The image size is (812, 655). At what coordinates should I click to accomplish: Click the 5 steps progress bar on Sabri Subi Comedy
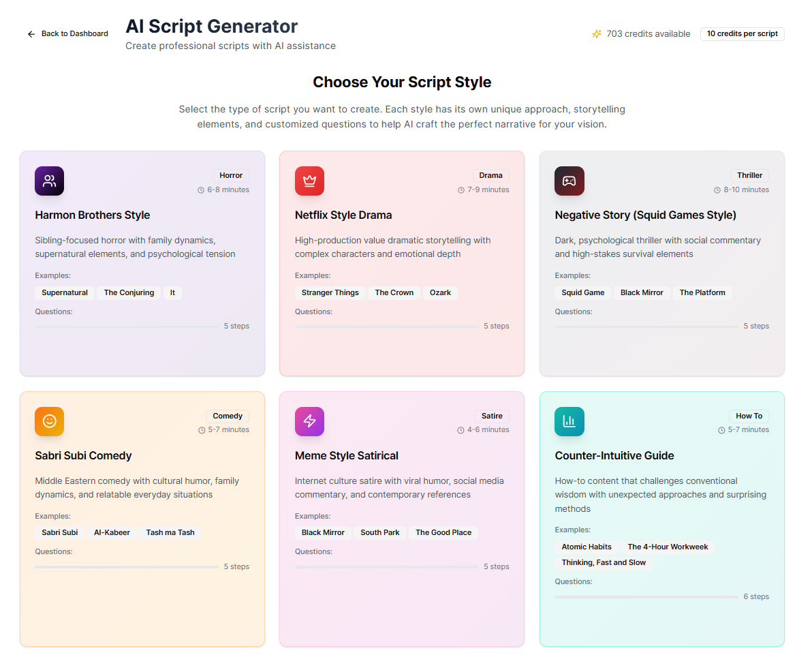click(x=126, y=566)
